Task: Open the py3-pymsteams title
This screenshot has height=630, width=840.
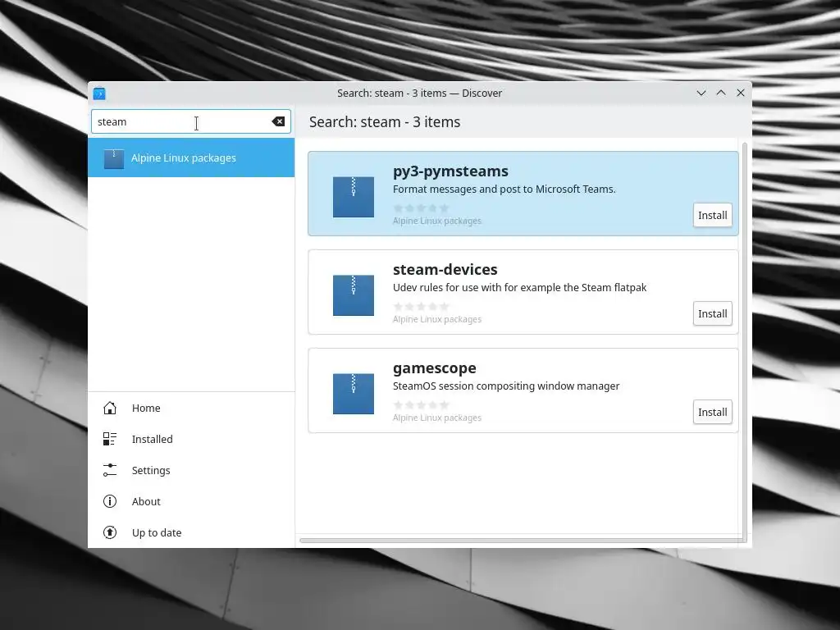Action: pyautogui.click(x=450, y=171)
